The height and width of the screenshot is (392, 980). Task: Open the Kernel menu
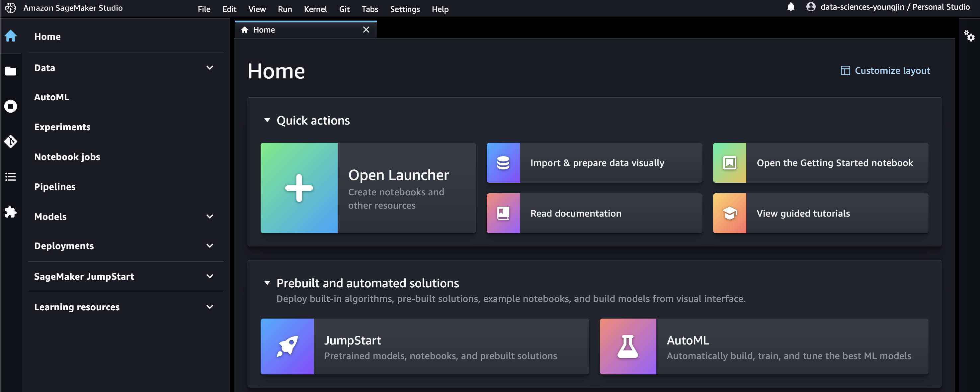[x=315, y=9]
